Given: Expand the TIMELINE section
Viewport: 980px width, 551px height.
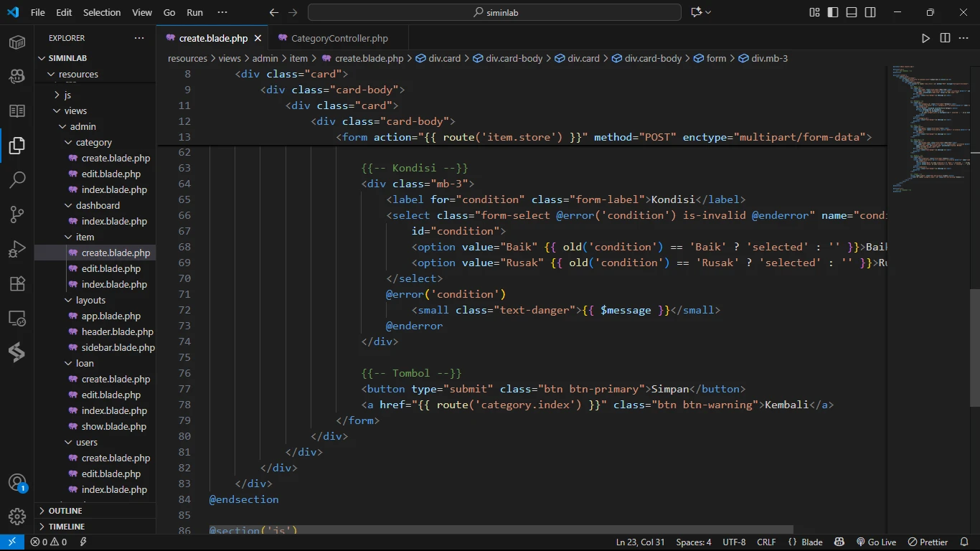Looking at the screenshot, I should click(x=66, y=527).
